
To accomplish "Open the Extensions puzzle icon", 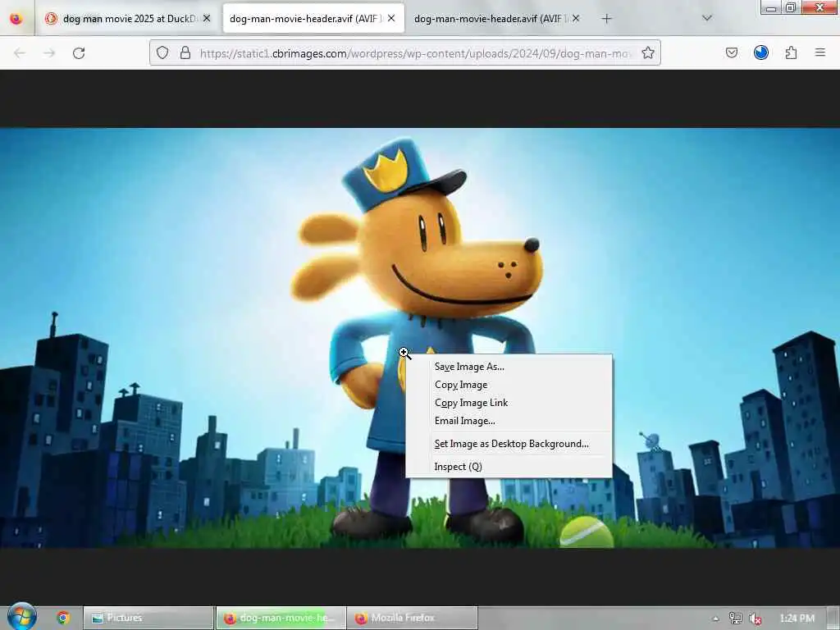I will pyautogui.click(x=791, y=52).
